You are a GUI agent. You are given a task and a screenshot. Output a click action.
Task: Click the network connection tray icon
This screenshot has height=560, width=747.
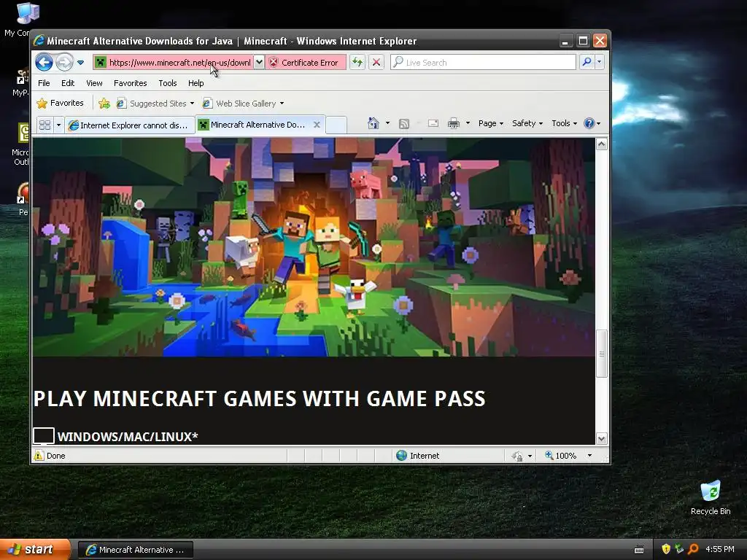click(x=679, y=549)
